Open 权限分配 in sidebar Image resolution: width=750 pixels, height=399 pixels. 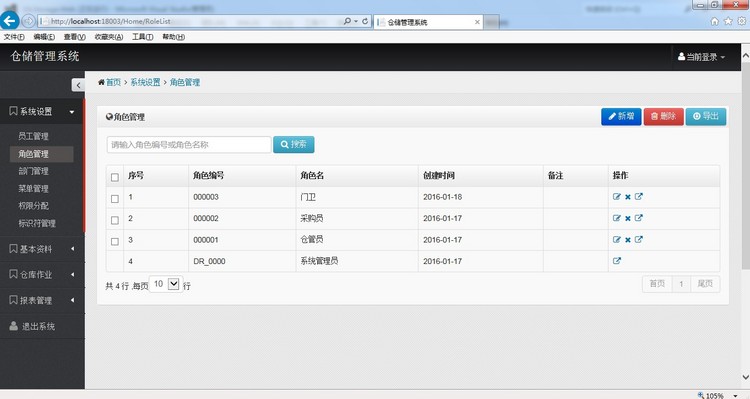point(33,206)
